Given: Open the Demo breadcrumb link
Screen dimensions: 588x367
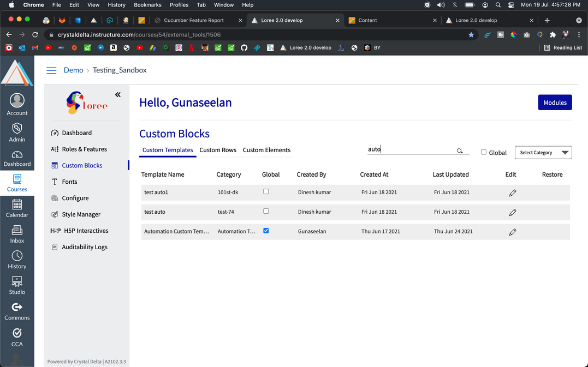Looking at the screenshot, I should click(73, 70).
